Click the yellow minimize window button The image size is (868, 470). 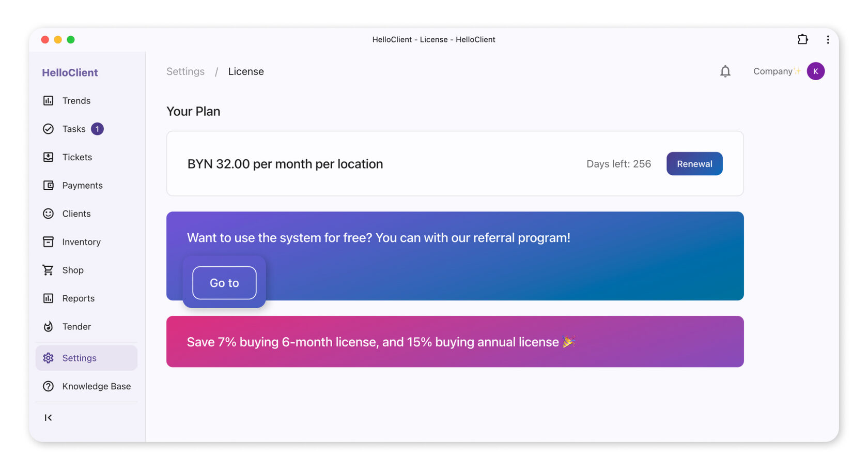point(58,39)
